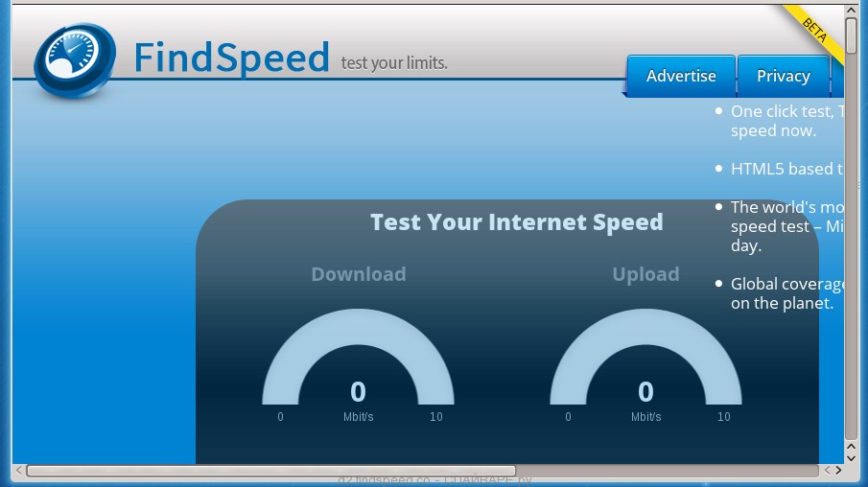
Task: Click the FindSpeed speedometer logo icon
Action: (x=75, y=59)
